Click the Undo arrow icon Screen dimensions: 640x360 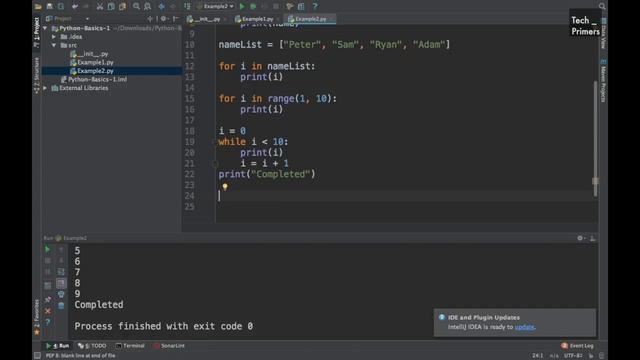[75, 6]
